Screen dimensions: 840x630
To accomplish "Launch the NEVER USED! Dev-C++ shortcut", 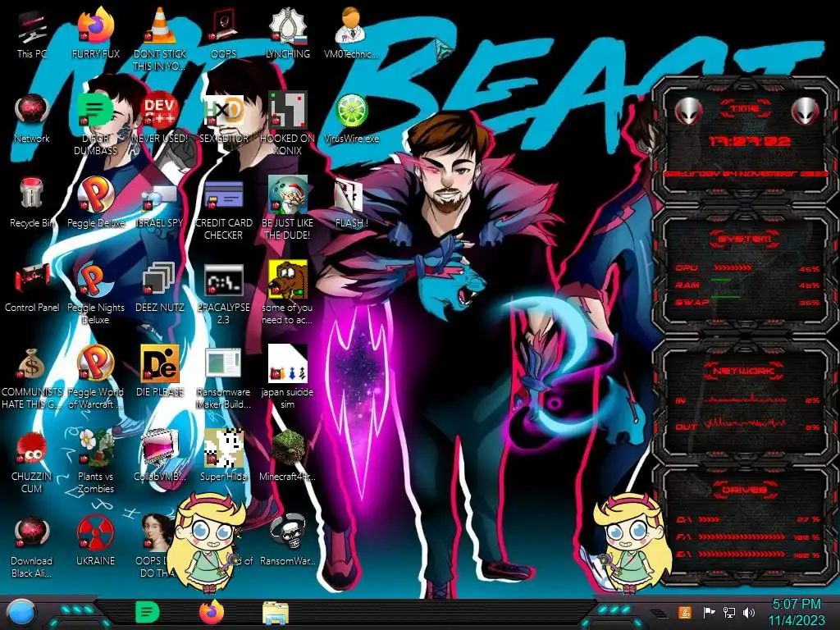I will pos(160,119).
